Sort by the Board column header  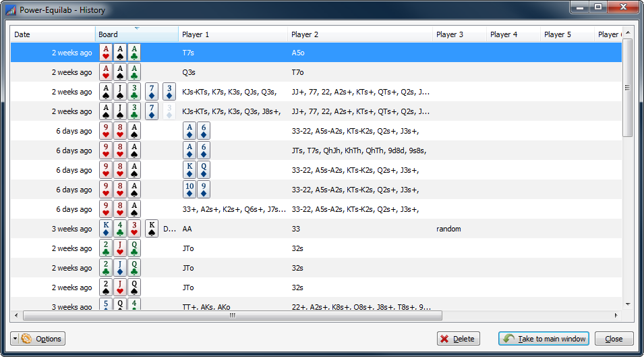[137, 34]
